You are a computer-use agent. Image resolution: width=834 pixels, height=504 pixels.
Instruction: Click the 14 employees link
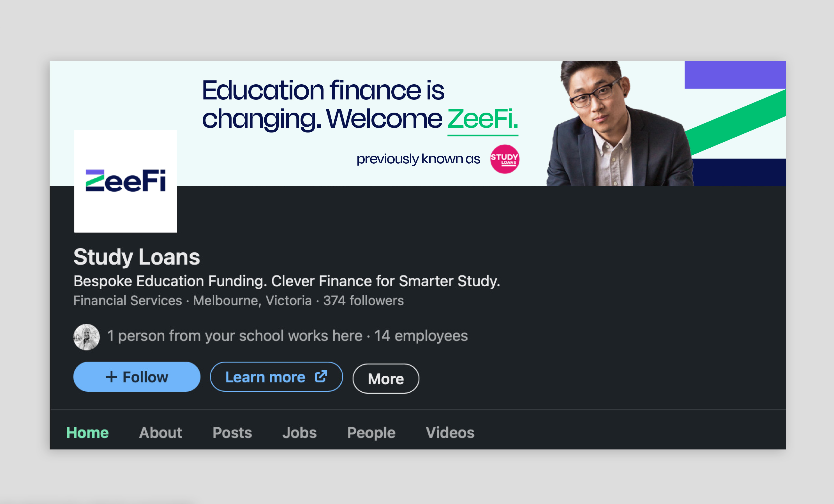tap(421, 336)
